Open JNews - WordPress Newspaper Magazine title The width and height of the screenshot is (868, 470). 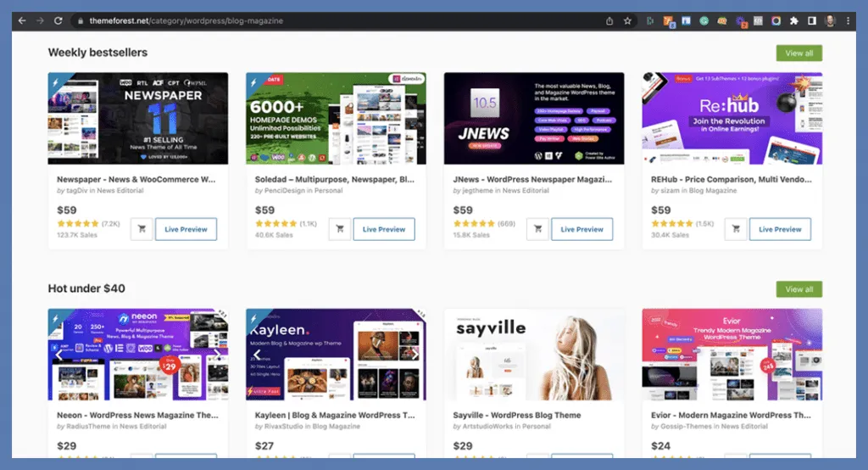(532, 180)
